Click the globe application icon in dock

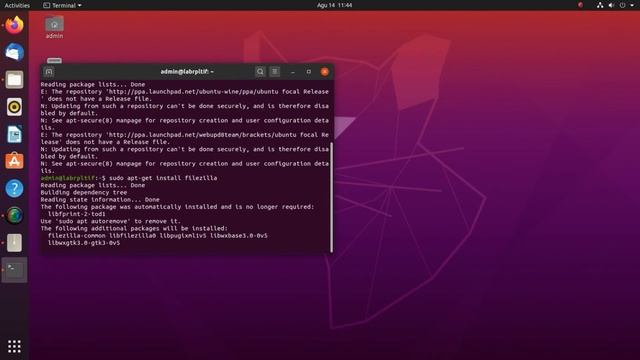[x=14, y=216]
